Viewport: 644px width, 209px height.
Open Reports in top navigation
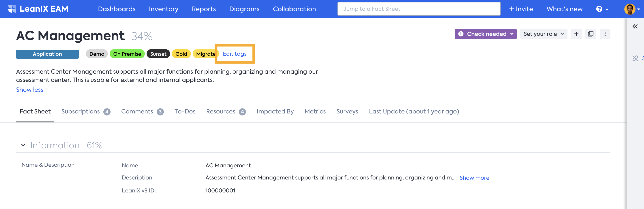point(204,9)
